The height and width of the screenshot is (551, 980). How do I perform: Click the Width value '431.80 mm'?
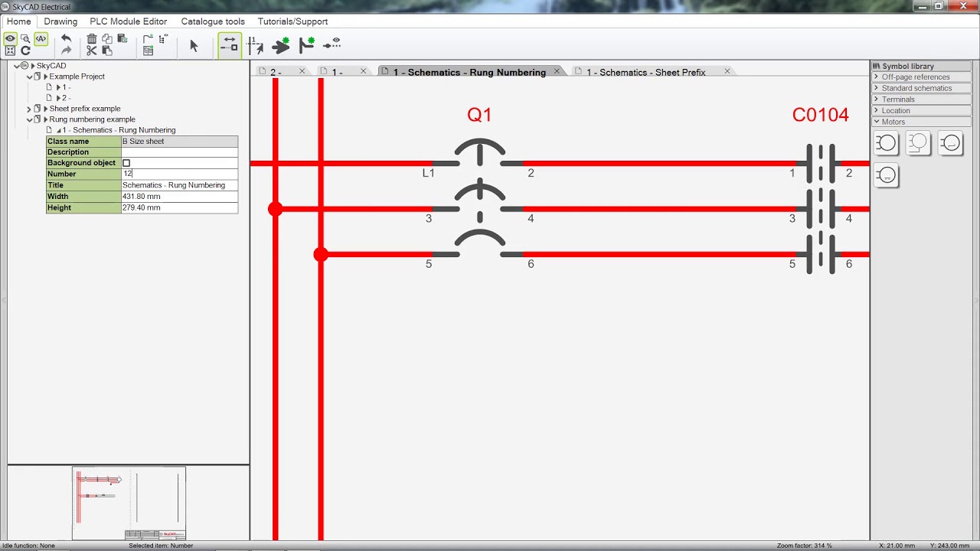[142, 197]
